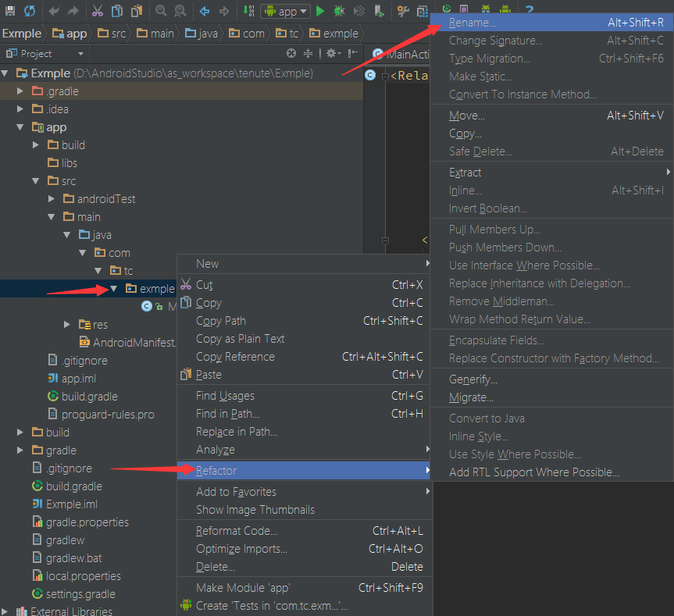Screen dimensions: 674x616
Task: Expand the .idea folder arrow
Action: (x=20, y=109)
